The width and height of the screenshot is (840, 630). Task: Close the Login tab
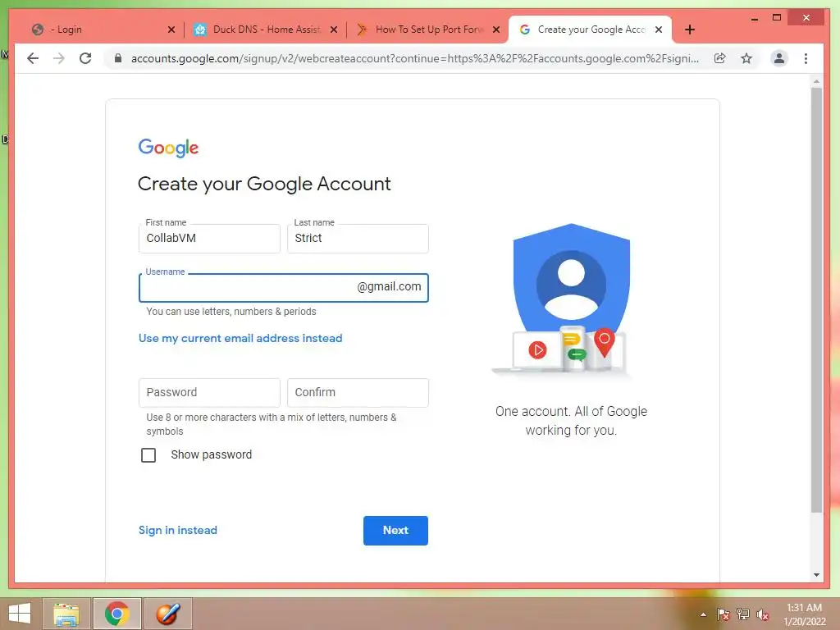coord(171,30)
